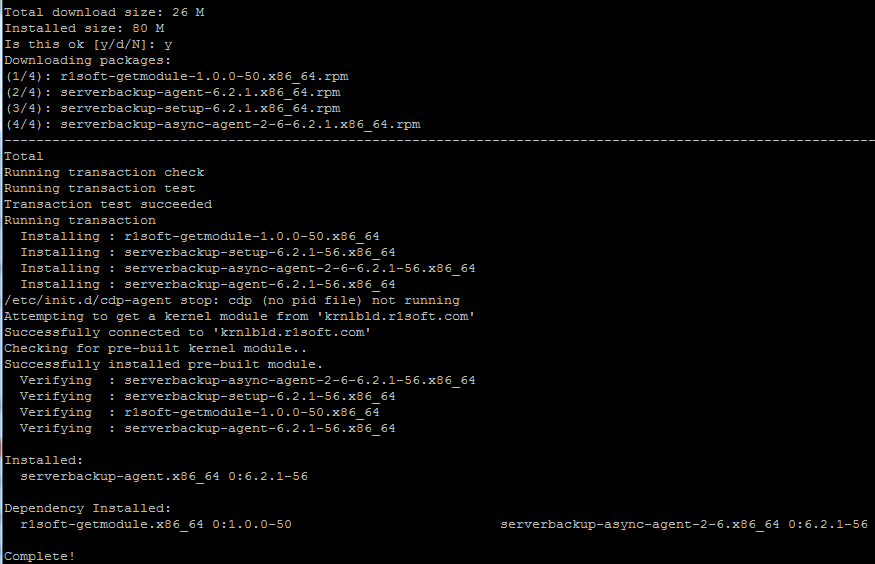Click 'Successfully installed pre-built module.' message
Viewport: 875px width, 564px height.
(x=164, y=364)
